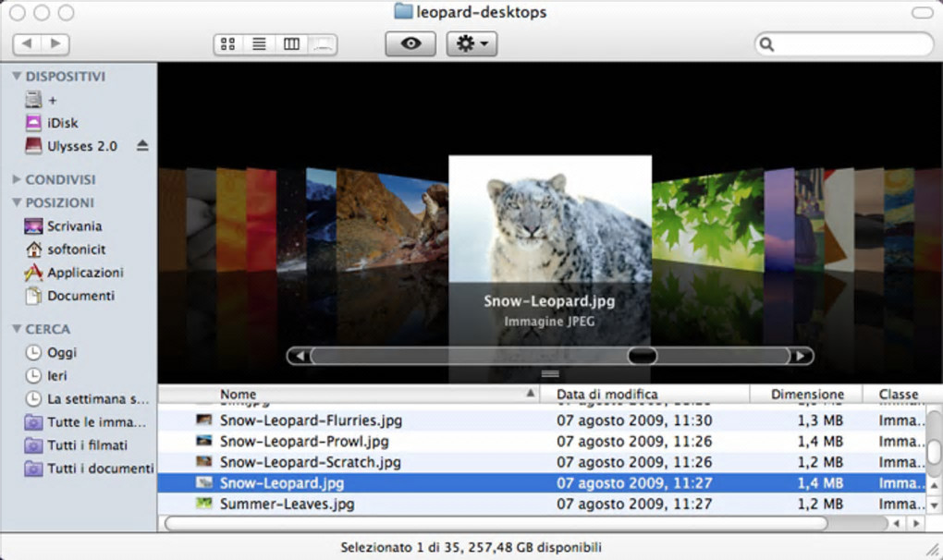Click the list scroll up arrow
The width and height of the screenshot is (943, 560).
934,485
